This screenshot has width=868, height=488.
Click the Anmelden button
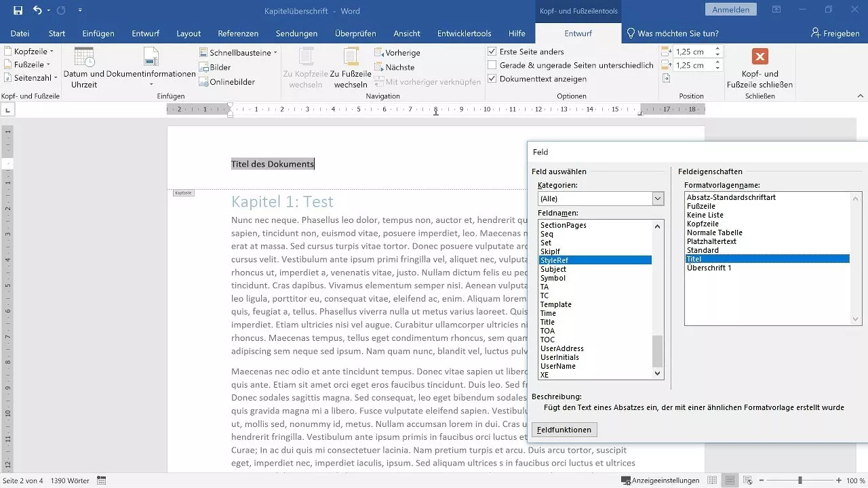point(734,9)
